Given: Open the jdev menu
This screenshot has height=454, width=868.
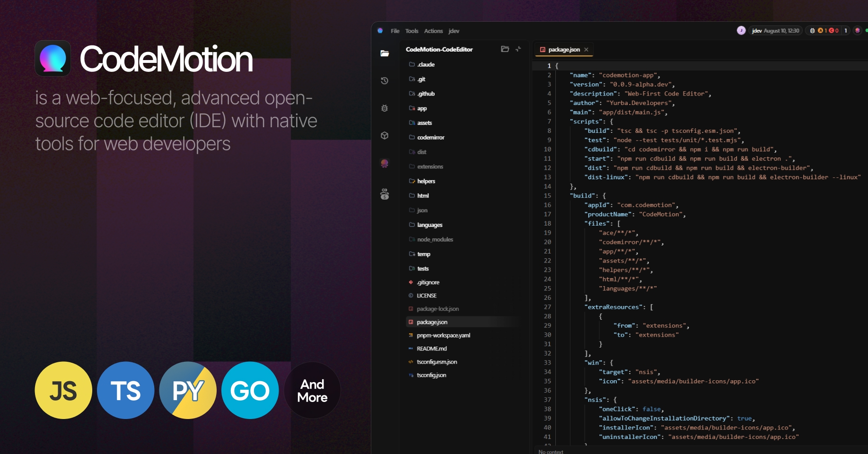Looking at the screenshot, I should [454, 31].
